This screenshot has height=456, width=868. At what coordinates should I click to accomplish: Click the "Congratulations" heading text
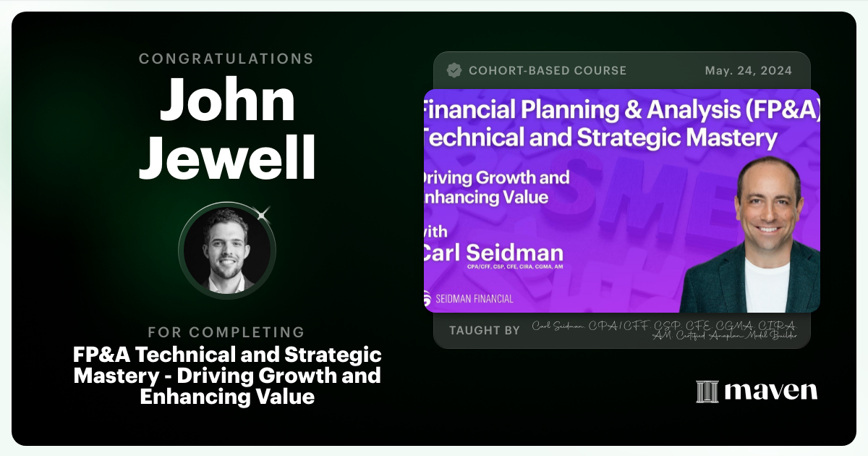click(226, 59)
